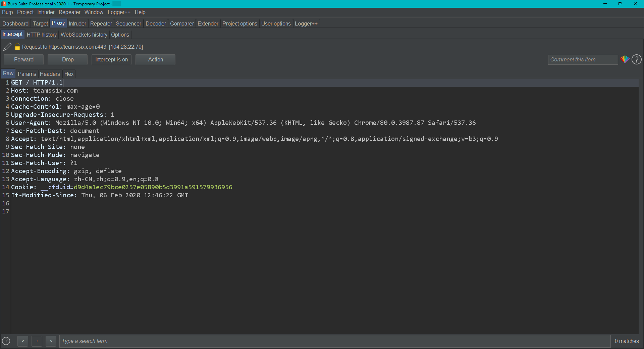Click the Type a search term field

335,341
